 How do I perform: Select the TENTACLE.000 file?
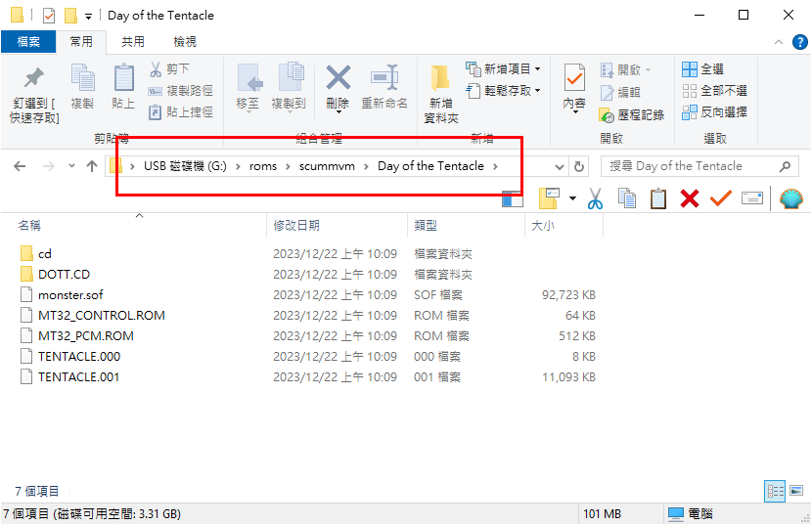pos(70,356)
